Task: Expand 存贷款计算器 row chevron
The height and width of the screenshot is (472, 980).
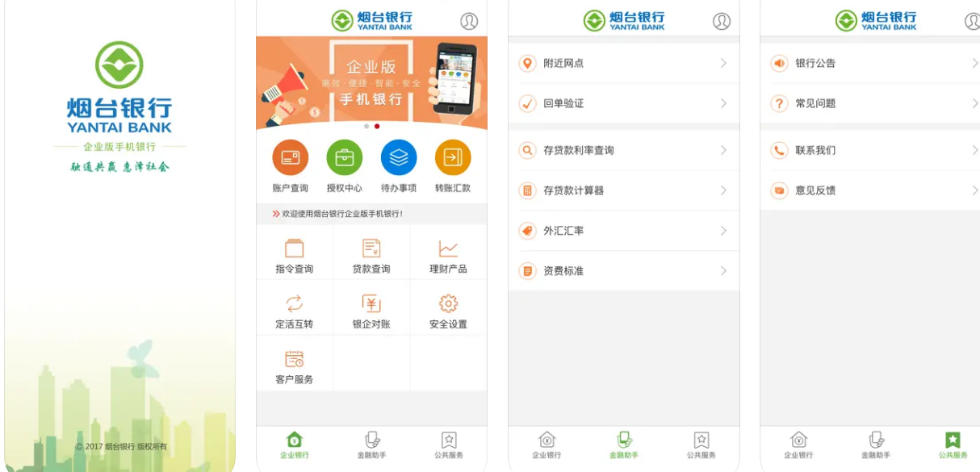Action: pyautogui.click(x=723, y=190)
